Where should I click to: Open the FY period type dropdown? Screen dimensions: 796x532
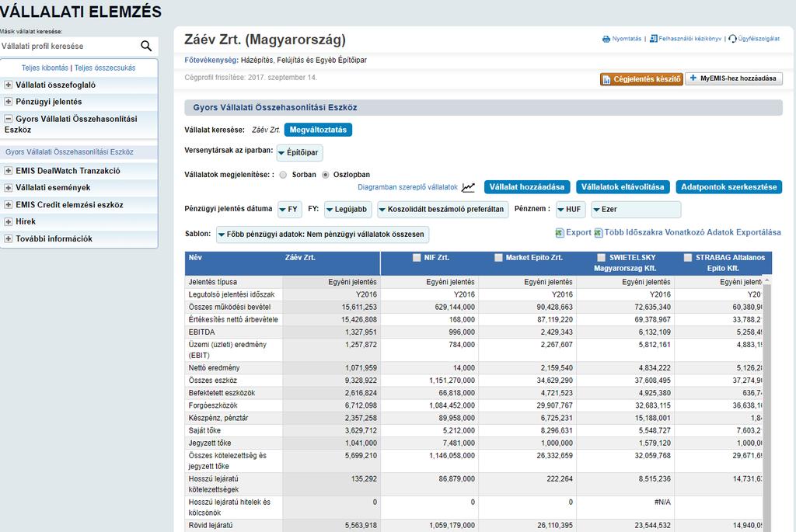tap(290, 210)
